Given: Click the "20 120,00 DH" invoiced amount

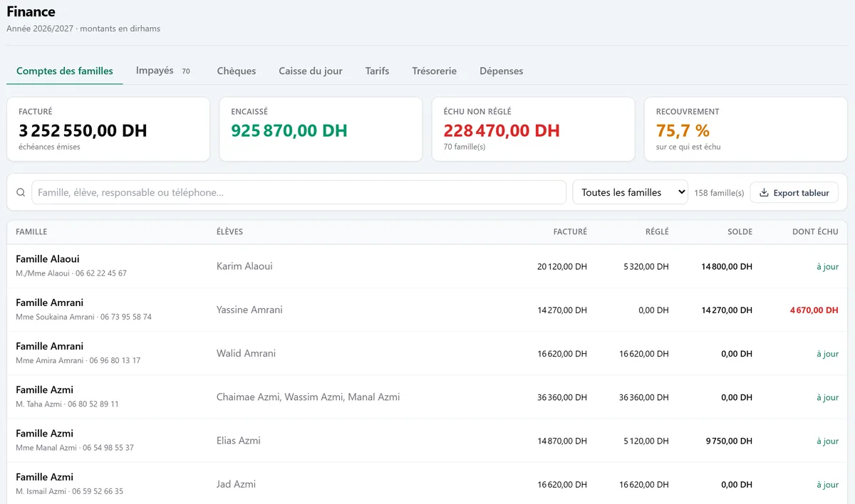Looking at the screenshot, I should tap(562, 267).
